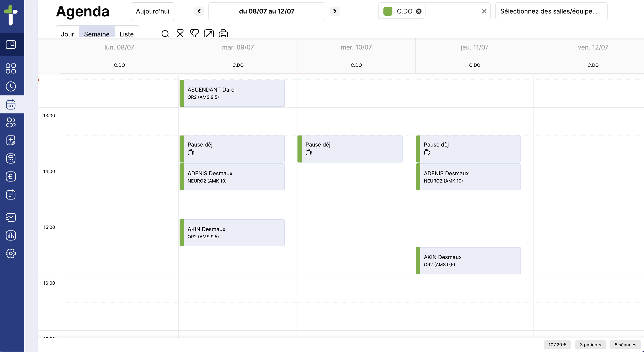This screenshot has width=644, height=352.
Task: Remove the C.DO practitioner chip
Action: point(419,11)
